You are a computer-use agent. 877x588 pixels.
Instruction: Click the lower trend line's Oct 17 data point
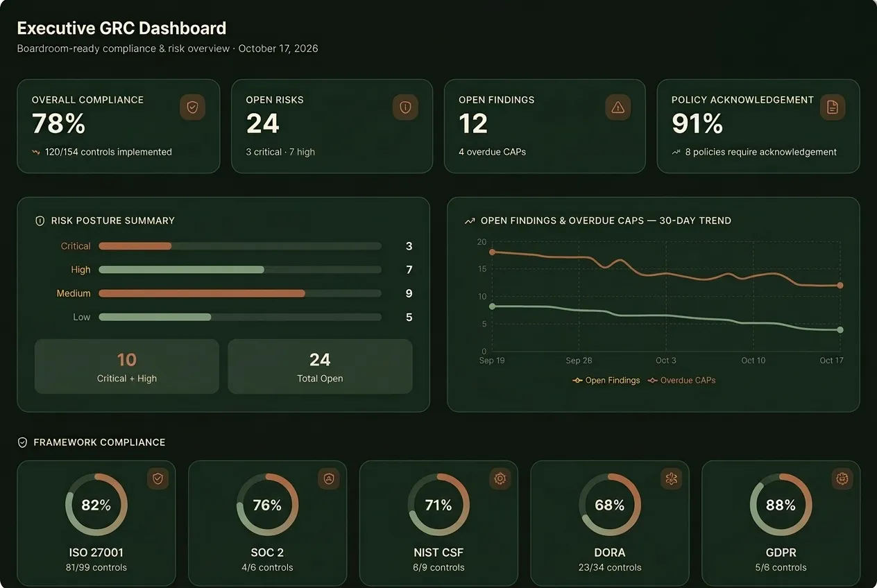point(840,330)
